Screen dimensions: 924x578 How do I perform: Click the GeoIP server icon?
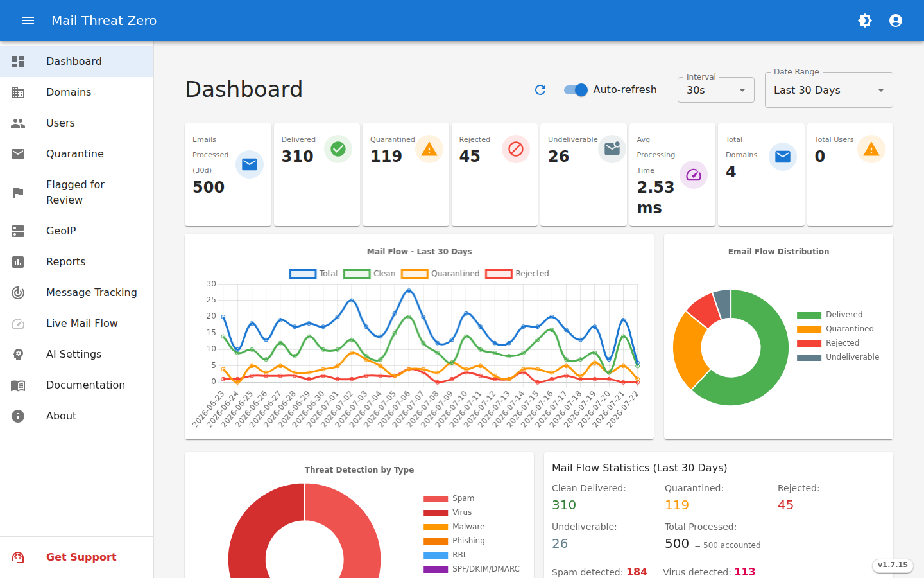click(18, 231)
